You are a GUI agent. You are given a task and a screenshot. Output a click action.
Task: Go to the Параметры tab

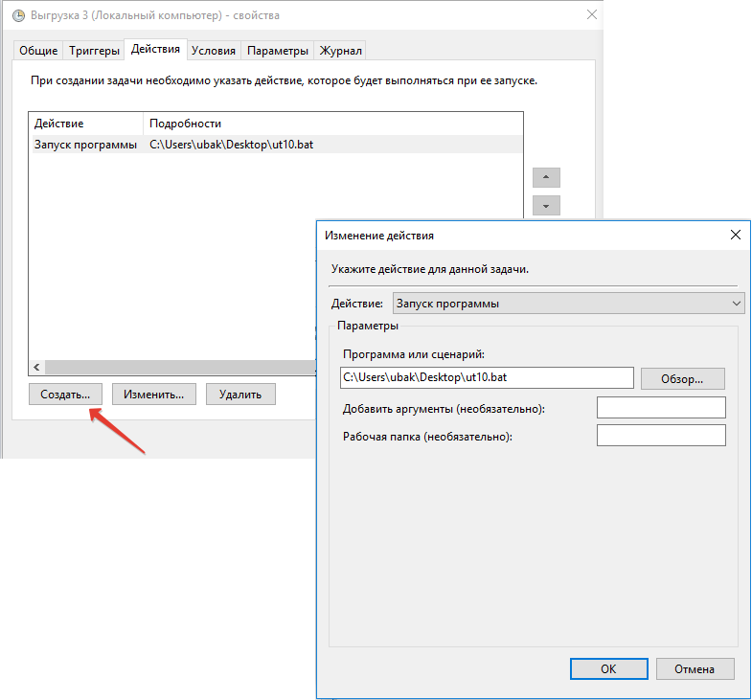click(278, 51)
